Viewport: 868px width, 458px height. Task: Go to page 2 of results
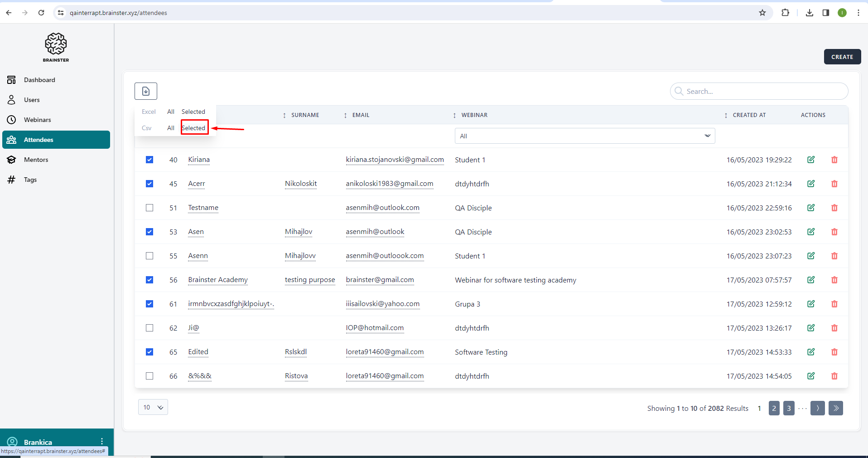774,408
